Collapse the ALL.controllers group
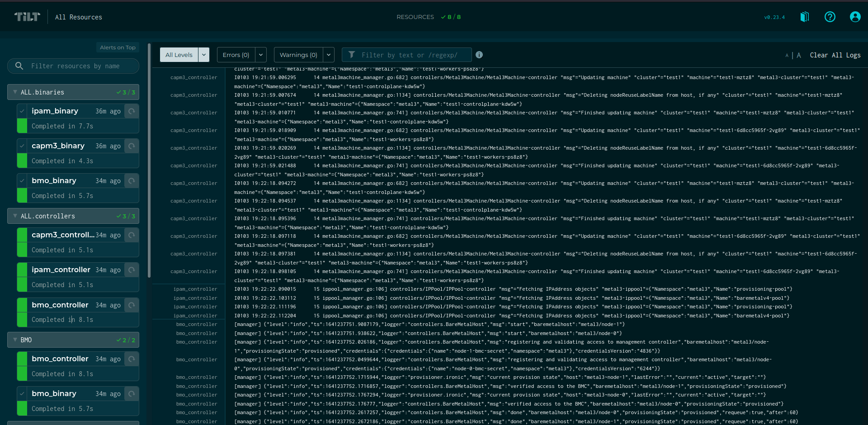This screenshot has width=868, height=425. 15,216
